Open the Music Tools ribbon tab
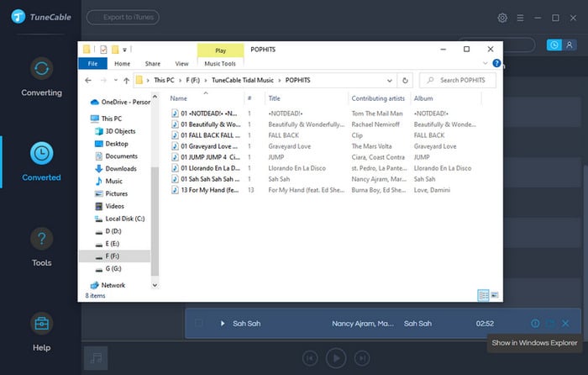Screen dimensions: 588x375 (x=220, y=63)
